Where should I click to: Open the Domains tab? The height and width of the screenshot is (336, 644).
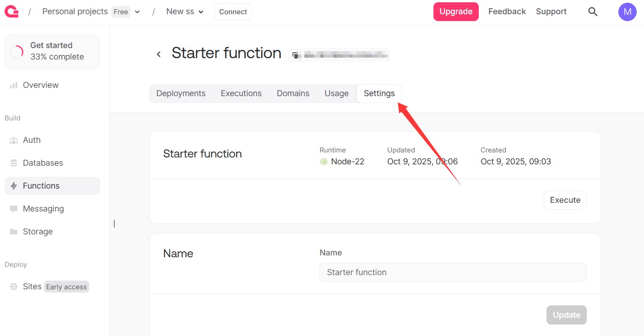[x=293, y=93]
